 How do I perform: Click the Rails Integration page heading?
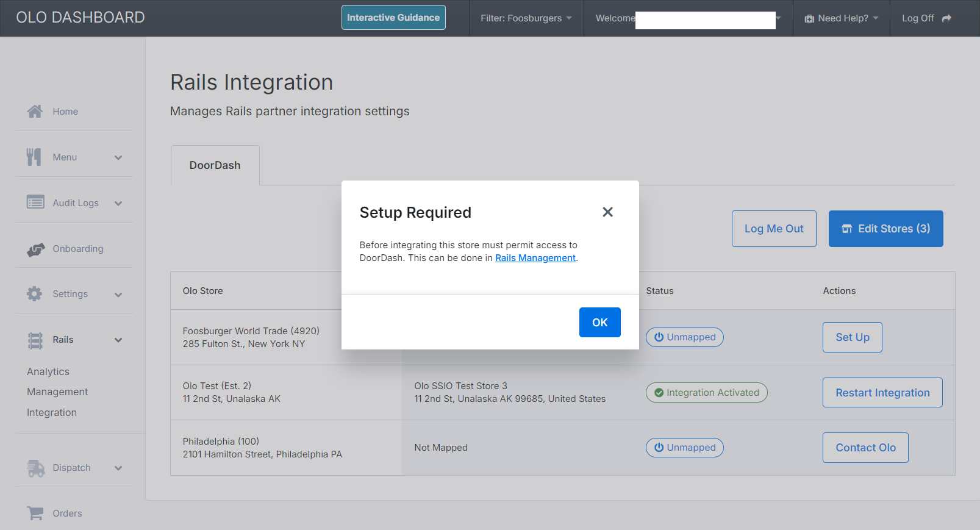251,82
